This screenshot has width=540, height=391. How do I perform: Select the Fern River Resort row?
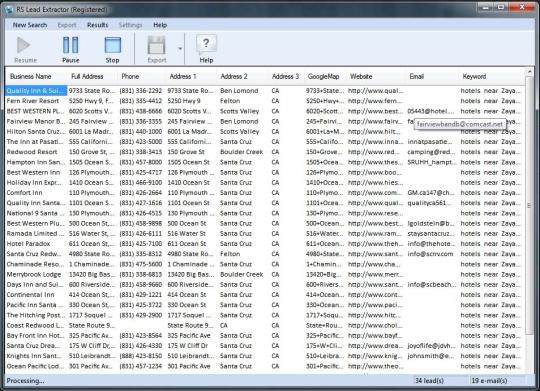coord(265,101)
